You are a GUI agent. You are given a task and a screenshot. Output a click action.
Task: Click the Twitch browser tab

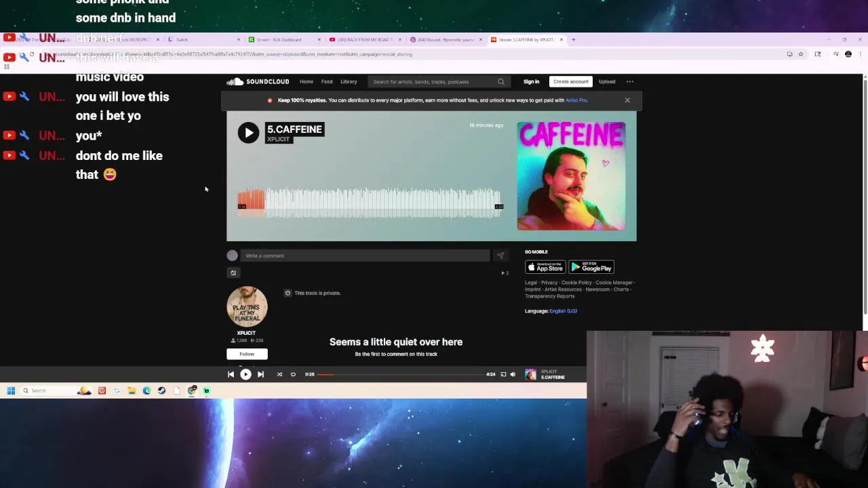tap(203, 39)
